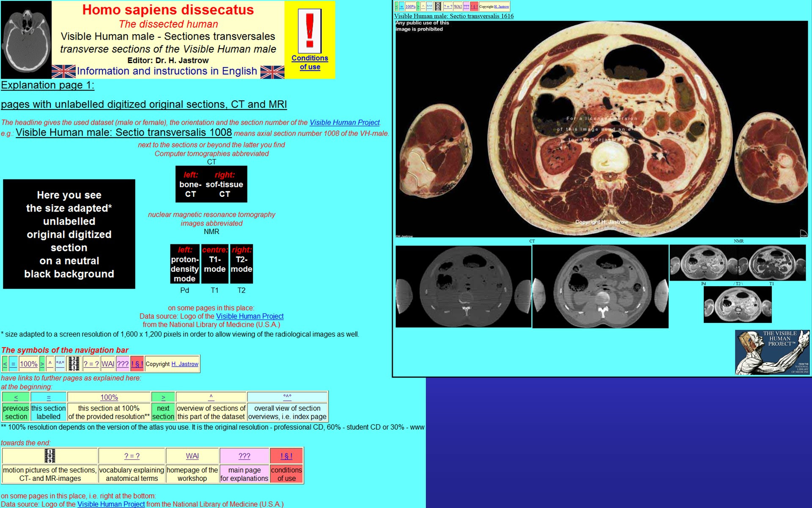
Task: Click green '>' next section in beginning table
Action: 163,397
